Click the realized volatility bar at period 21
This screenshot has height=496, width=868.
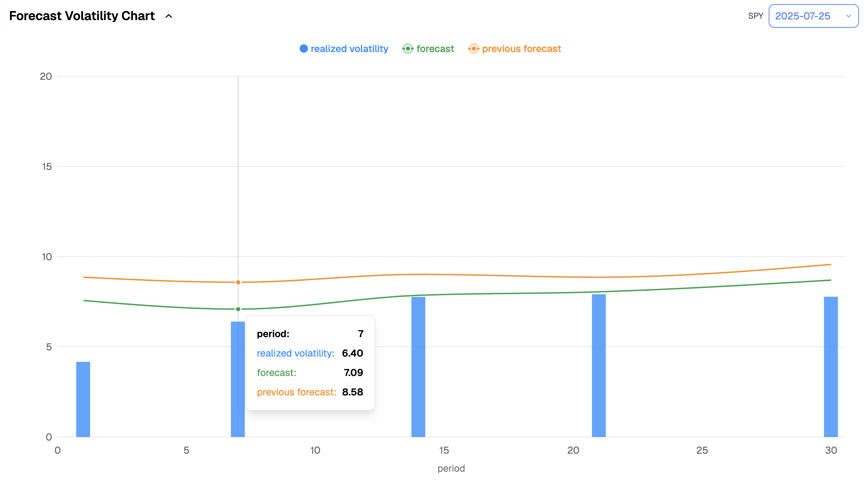click(599, 365)
